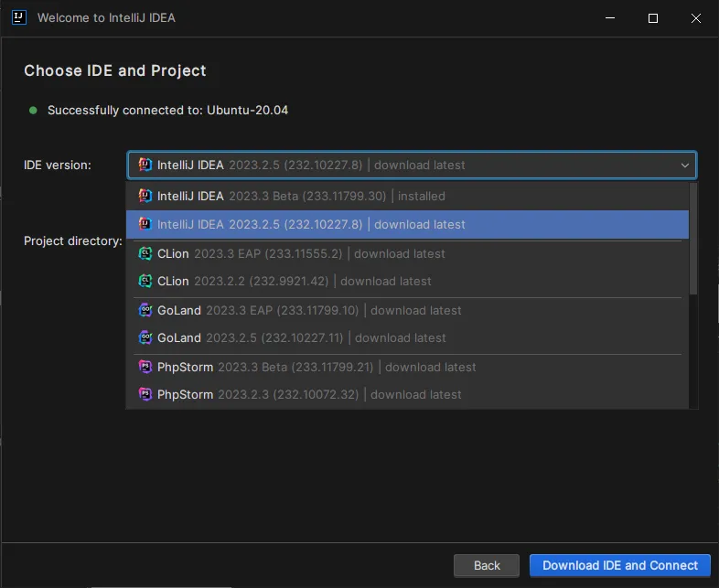Click the icon beside IntelliJ IDEA 2023.3 Beta
This screenshot has width=719, height=588.
[145, 196]
